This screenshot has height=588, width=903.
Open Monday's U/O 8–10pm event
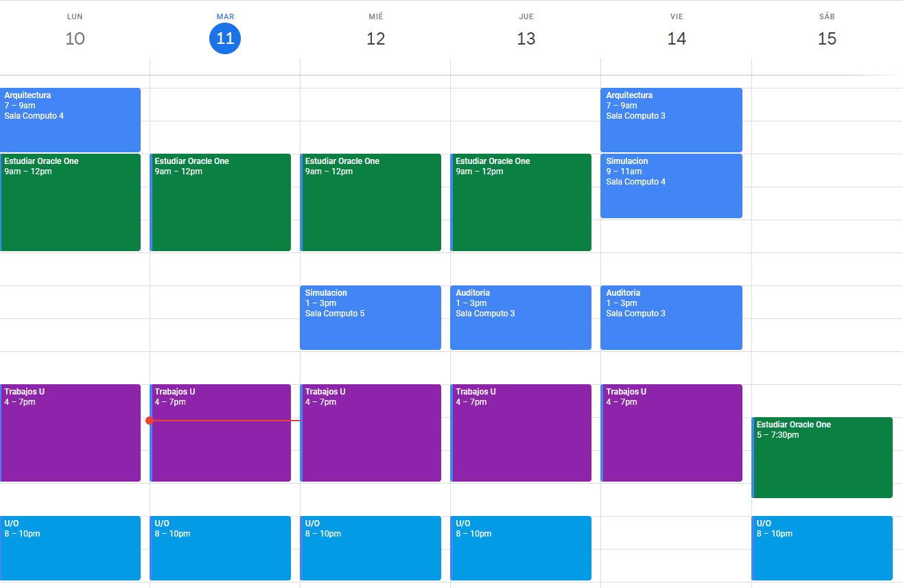70,548
